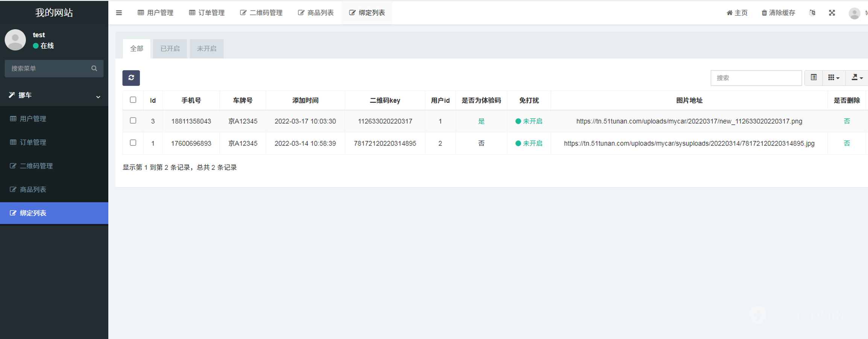Select checkbox for row with Id 3
Screen dimensions: 868x339
point(133,121)
